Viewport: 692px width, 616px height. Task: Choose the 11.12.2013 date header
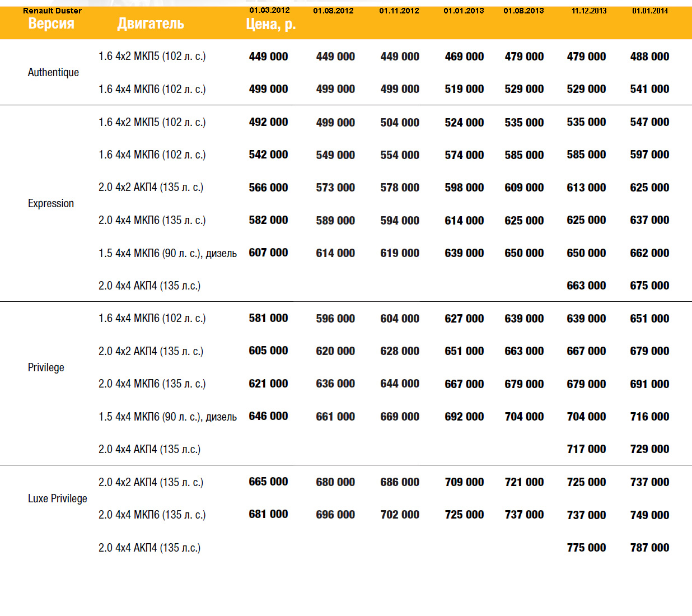click(589, 11)
